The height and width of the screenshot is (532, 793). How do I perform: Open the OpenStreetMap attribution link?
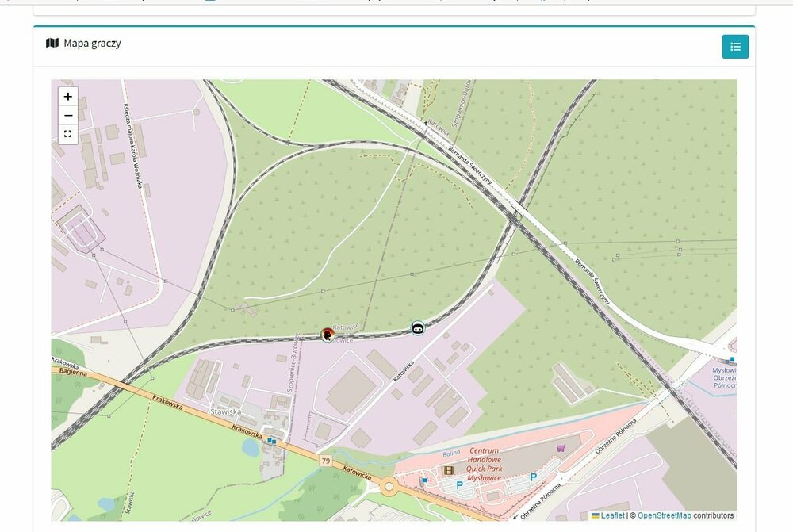tap(664, 515)
